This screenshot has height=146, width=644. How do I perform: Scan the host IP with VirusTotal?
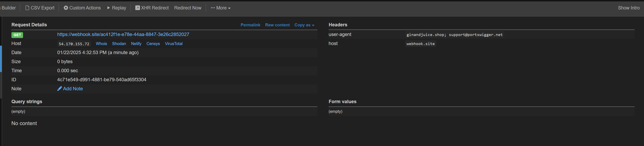coord(174,44)
